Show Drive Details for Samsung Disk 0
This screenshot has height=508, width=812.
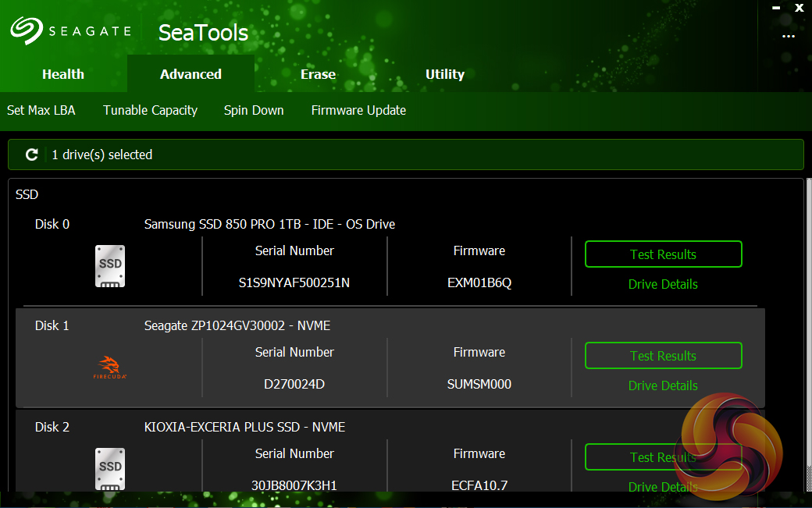coord(663,284)
